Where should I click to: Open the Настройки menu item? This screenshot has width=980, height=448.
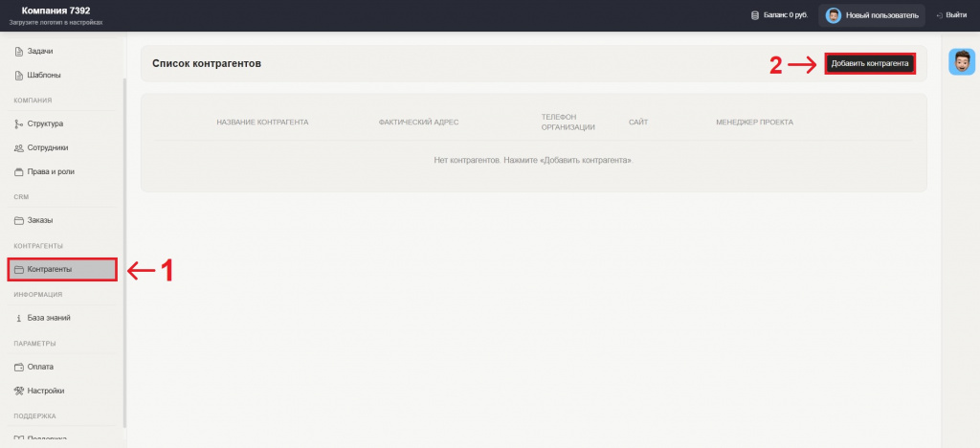(x=46, y=391)
